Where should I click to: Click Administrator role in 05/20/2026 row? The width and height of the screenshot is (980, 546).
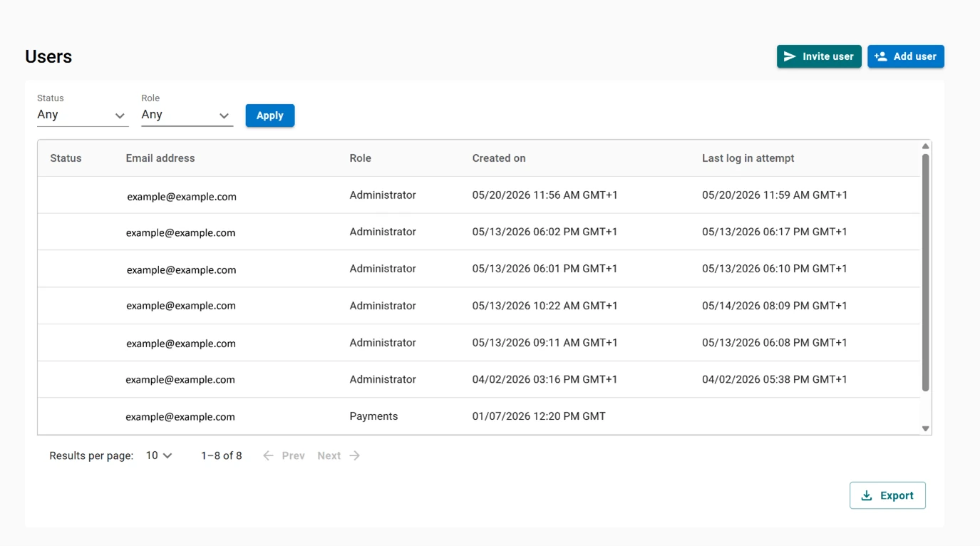coord(383,195)
